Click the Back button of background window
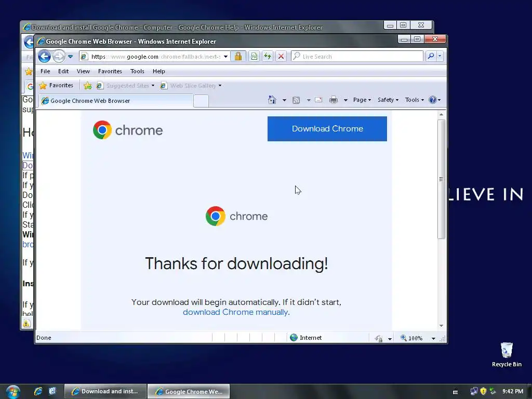This screenshot has height=399, width=532. coord(29,42)
